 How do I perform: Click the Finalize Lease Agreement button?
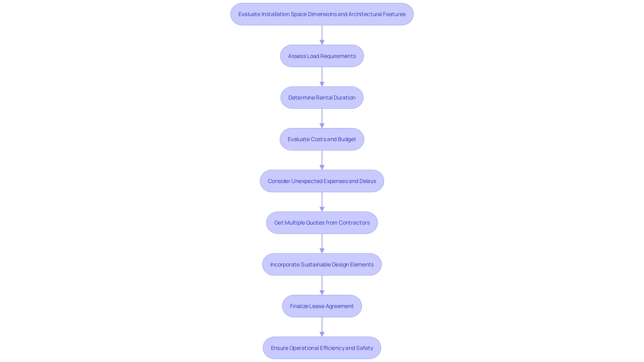pos(322,306)
